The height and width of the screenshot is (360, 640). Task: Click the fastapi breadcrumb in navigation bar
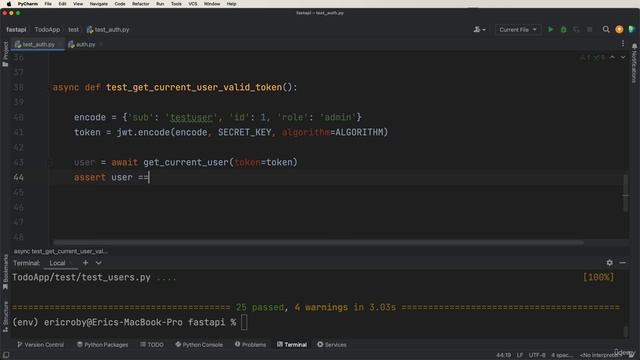16,29
